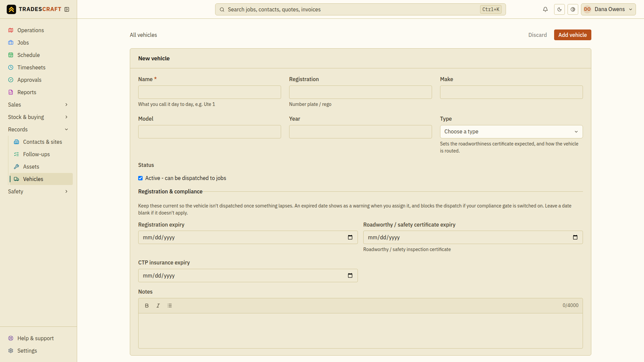Switch to dark mode moon icon

[x=559, y=9]
